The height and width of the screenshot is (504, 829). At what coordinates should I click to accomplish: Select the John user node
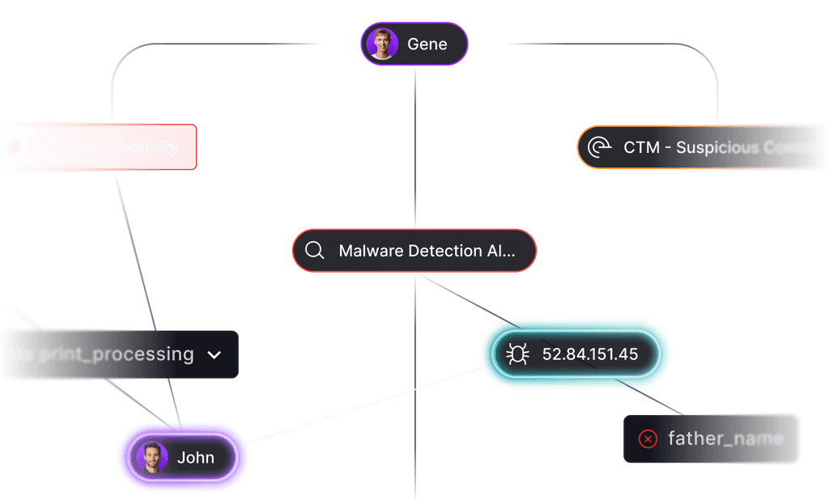[182, 458]
